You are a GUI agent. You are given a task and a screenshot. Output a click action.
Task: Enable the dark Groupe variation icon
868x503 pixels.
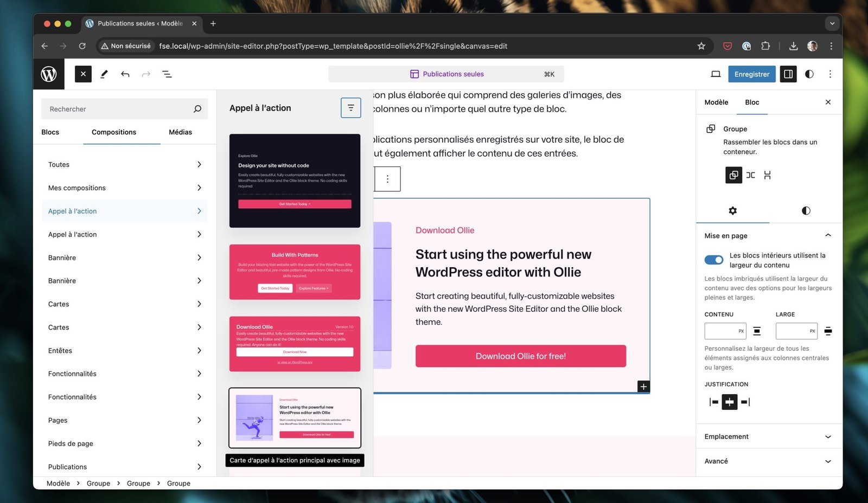pos(733,175)
